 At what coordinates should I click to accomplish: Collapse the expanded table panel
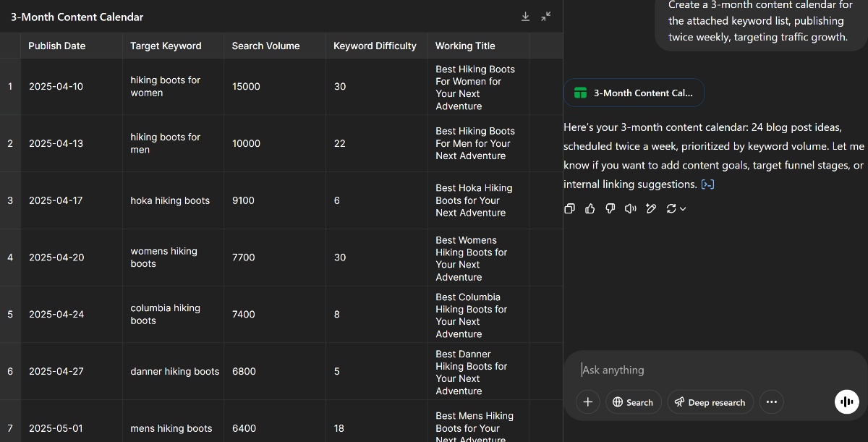coord(546,17)
